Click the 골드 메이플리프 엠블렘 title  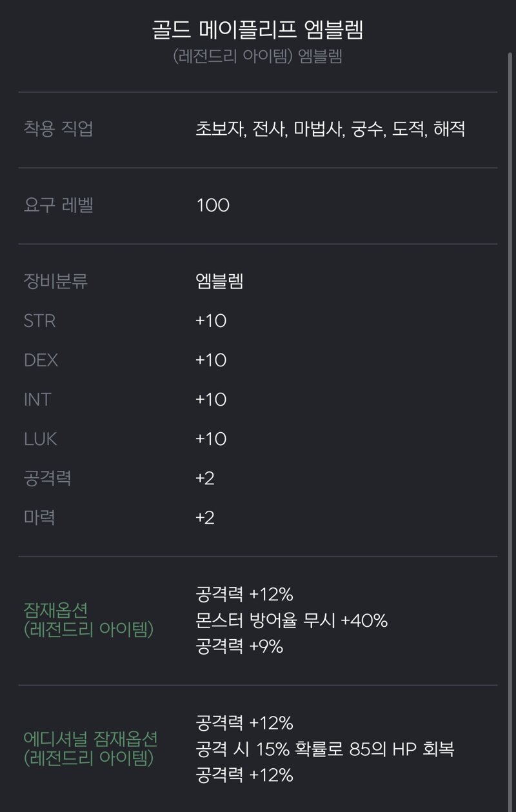pos(257,30)
